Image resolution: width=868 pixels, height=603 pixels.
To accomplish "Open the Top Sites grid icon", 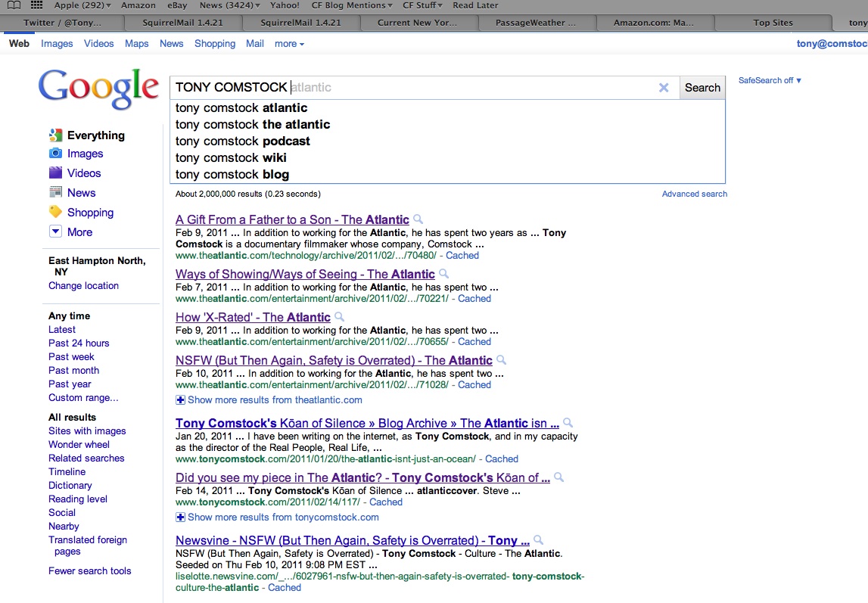I will click(x=36, y=5).
